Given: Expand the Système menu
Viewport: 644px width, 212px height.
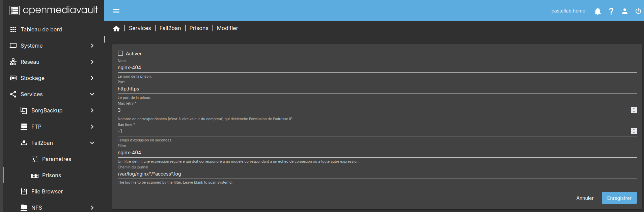Looking at the screenshot, I should click(52, 46).
